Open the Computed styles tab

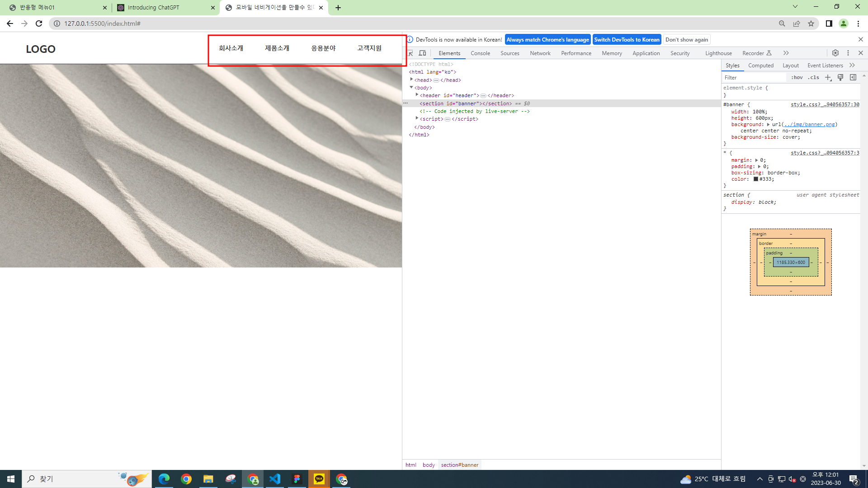coord(761,66)
